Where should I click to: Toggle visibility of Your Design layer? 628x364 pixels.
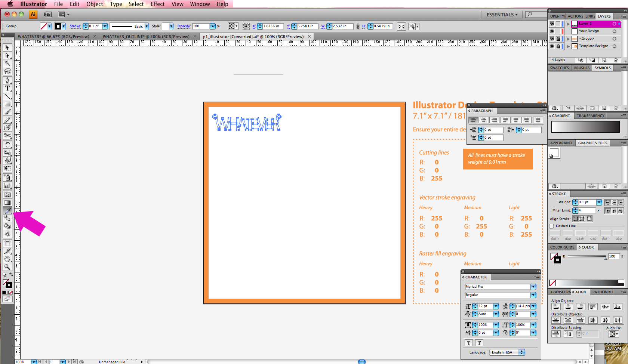[552, 31]
